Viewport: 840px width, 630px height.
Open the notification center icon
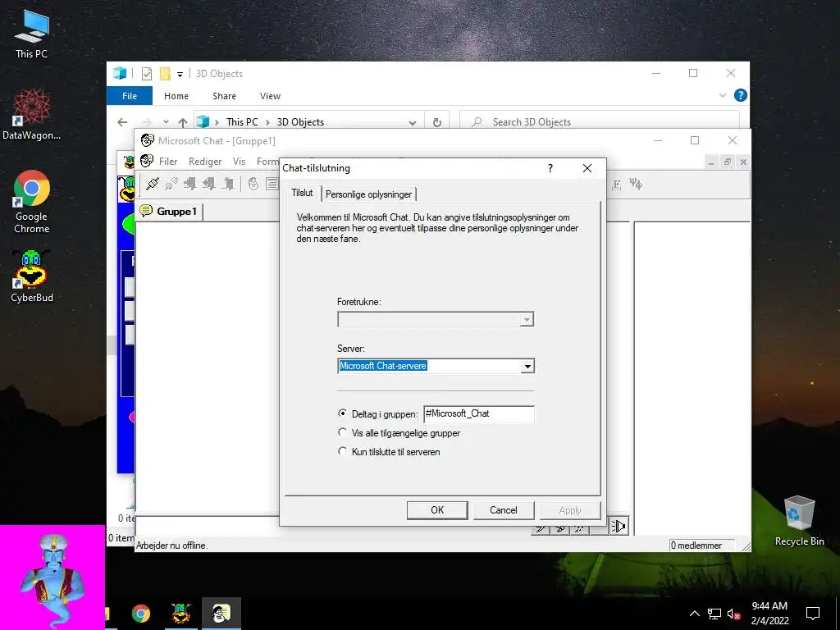(813, 614)
